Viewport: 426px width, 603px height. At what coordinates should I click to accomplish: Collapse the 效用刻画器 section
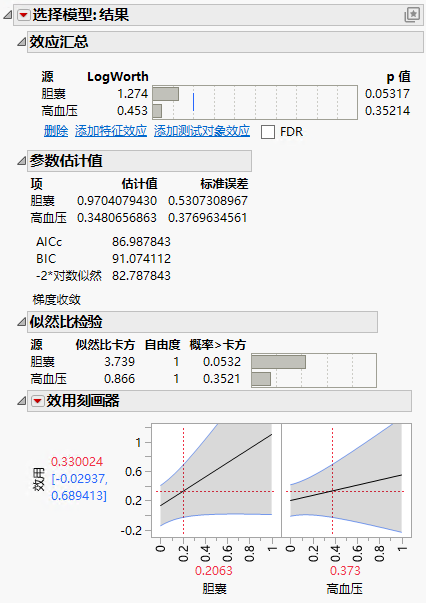click(x=22, y=401)
